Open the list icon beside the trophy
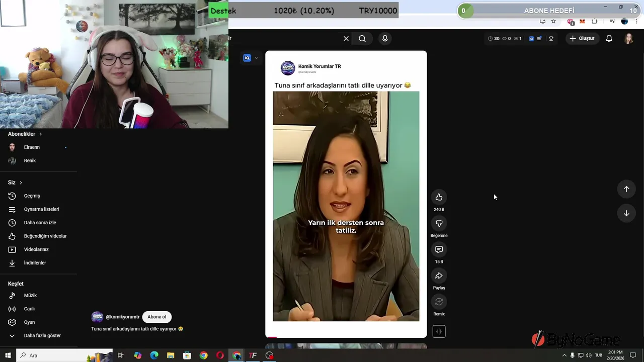644x362 pixels. click(540, 39)
